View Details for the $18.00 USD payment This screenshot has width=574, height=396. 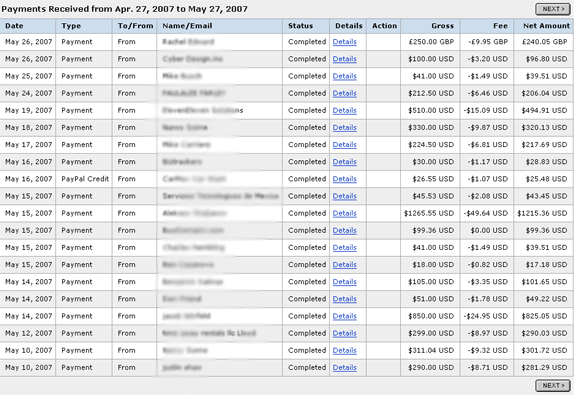pyautogui.click(x=344, y=265)
